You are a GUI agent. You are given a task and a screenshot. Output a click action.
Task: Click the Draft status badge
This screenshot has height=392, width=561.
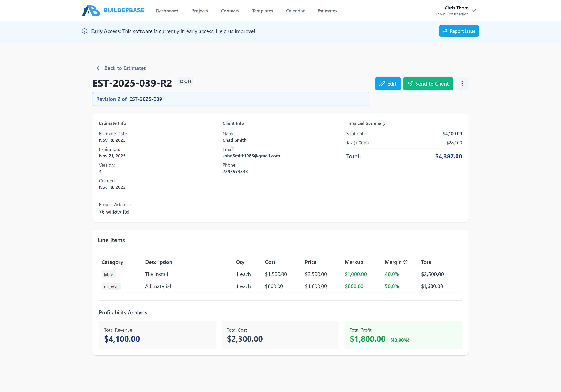pos(185,81)
